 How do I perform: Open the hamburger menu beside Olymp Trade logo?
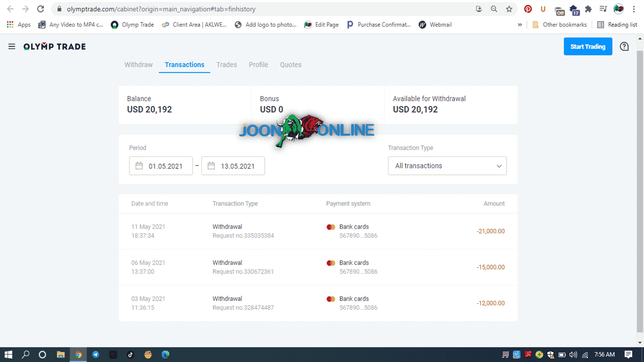(x=12, y=47)
